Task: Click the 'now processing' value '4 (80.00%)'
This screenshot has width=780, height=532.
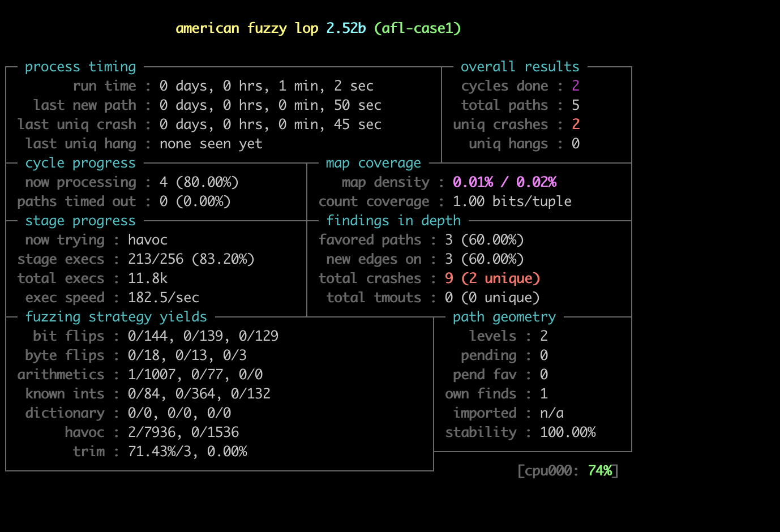Action: pos(199,182)
